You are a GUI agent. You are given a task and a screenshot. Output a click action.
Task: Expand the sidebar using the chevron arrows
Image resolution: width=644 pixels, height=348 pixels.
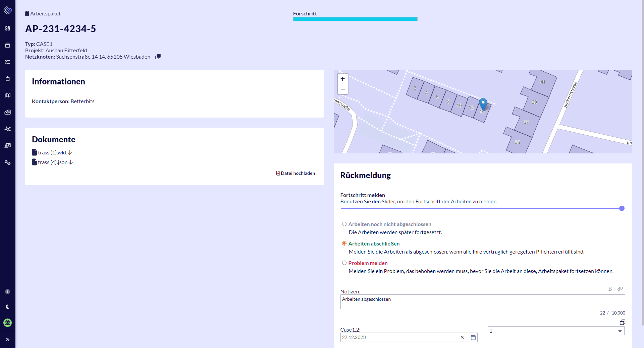click(7, 339)
